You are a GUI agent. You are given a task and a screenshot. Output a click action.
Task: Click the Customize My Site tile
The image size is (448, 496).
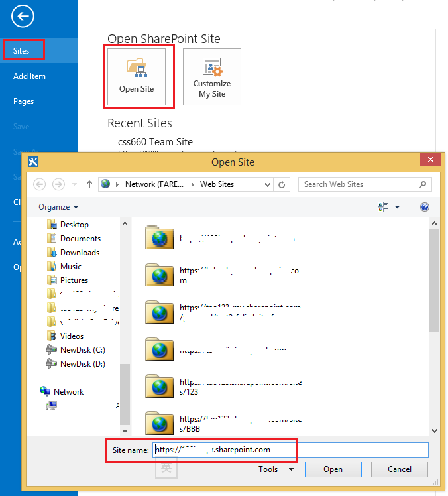(212, 77)
